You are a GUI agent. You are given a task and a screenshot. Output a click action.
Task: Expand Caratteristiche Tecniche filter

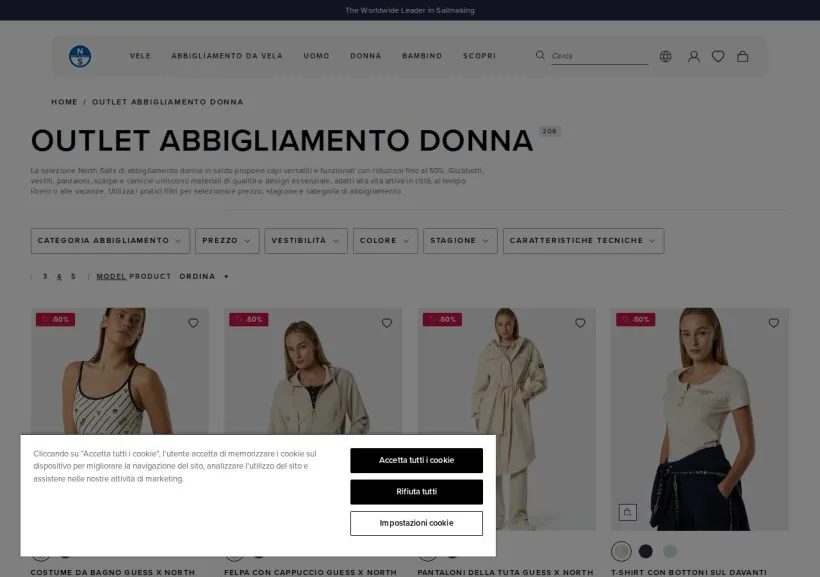pyautogui.click(x=583, y=241)
